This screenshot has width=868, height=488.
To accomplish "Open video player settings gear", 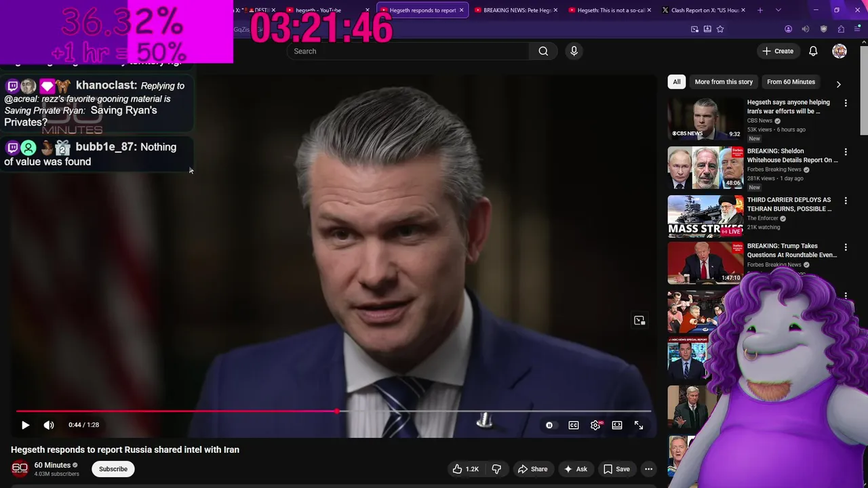I will pyautogui.click(x=595, y=425).
